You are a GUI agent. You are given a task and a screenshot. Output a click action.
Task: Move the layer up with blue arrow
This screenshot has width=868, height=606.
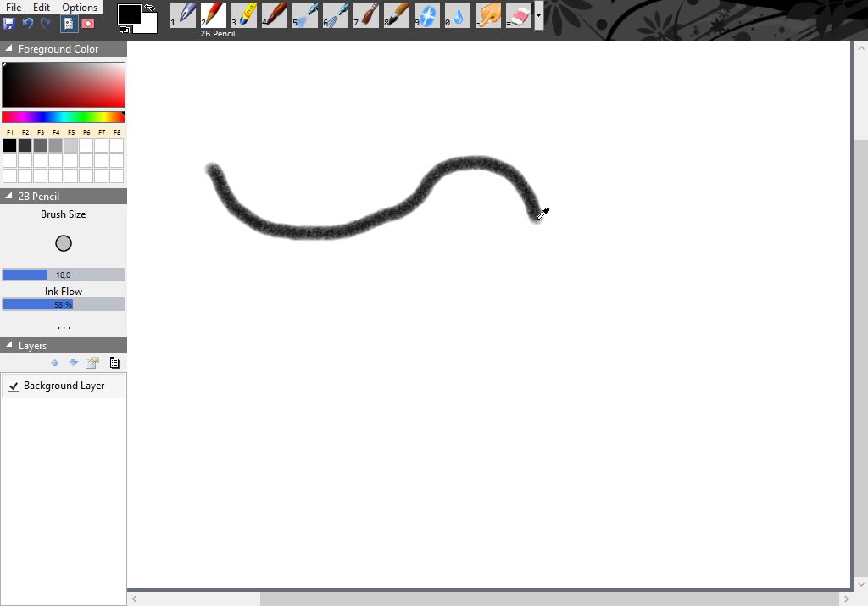(54, 363)
